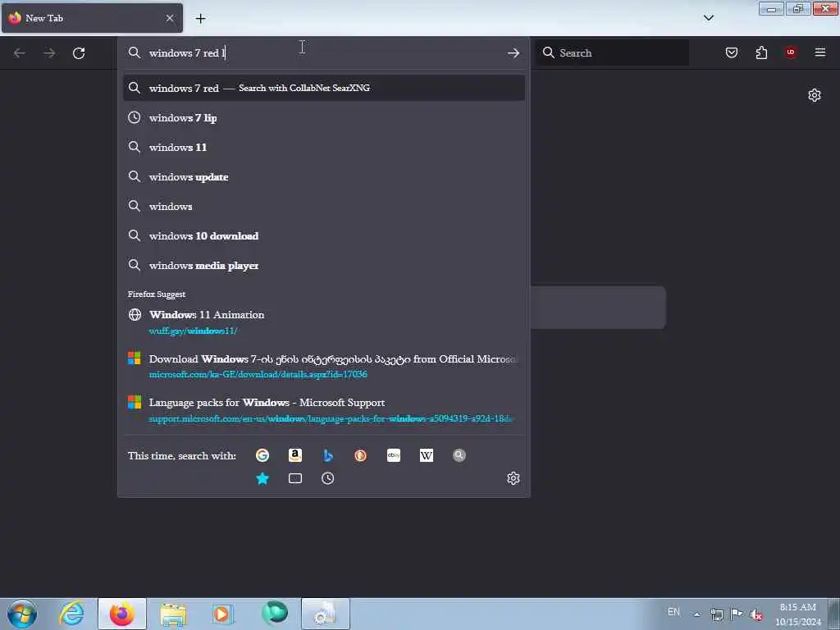This screenshot has width=840, height=630.
Task: Go back one page
Action: point(20,53)
